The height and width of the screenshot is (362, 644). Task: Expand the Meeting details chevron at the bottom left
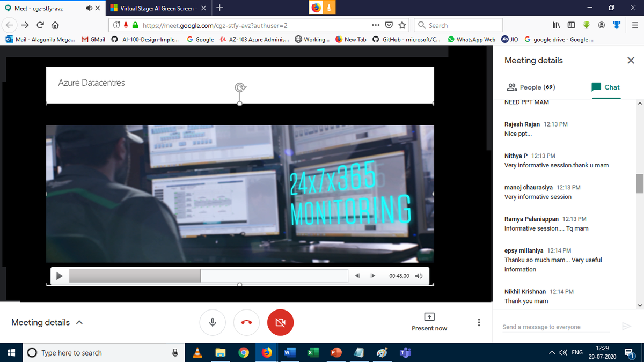[x=79, y=323]
